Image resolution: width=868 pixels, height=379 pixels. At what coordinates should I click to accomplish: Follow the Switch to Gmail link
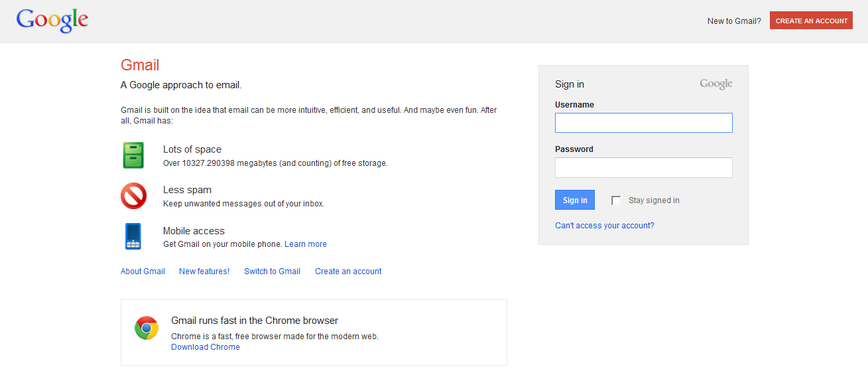(x=272, y=271)
